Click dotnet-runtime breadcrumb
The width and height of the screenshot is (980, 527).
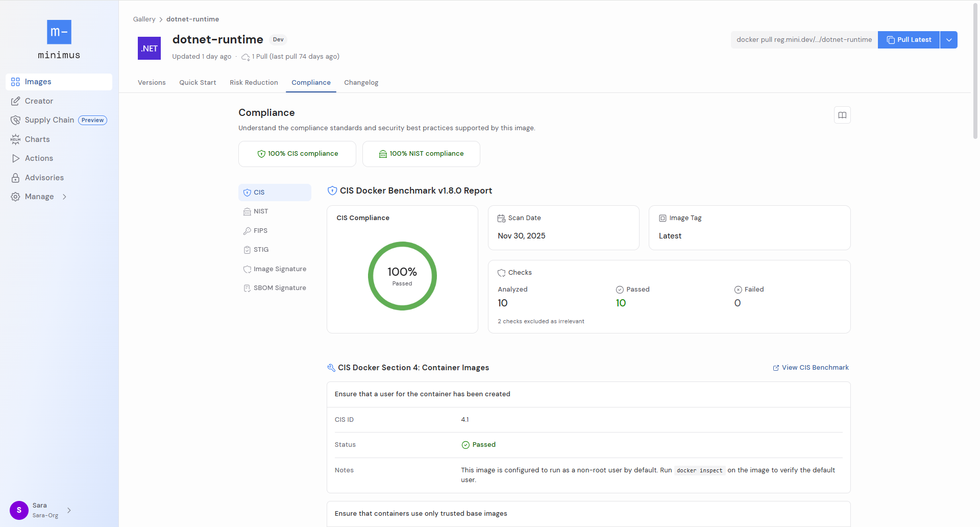tap(192, 19)
